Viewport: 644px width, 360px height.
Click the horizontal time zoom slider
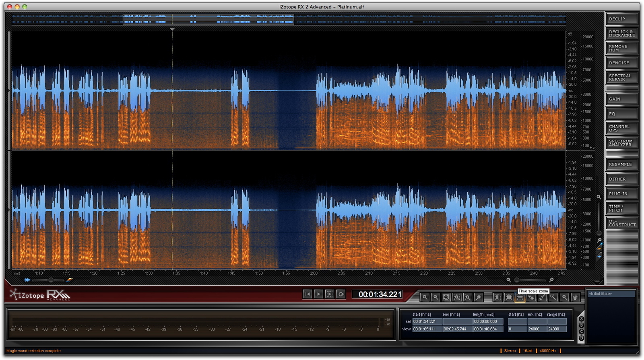tap(530, 280)
